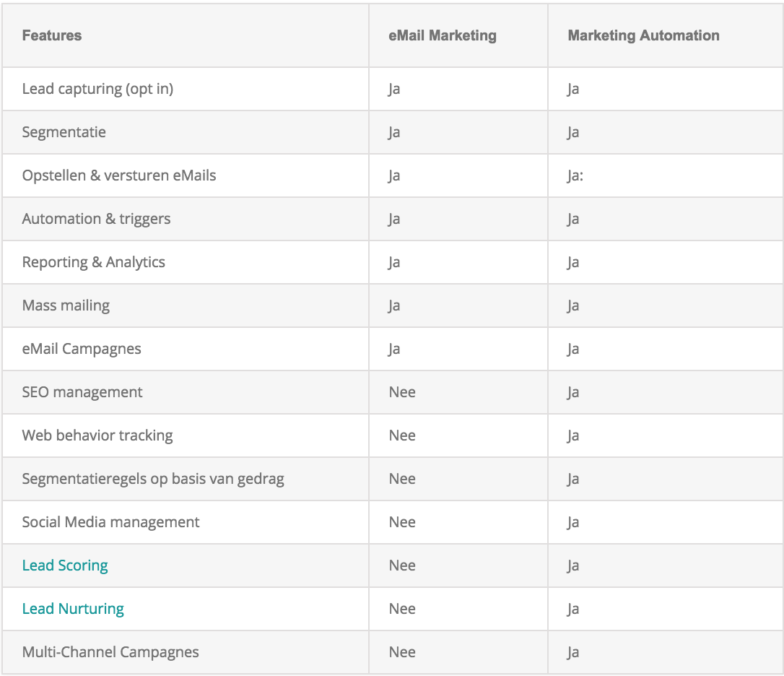Click the Features column header
The width and height of the screenshot is (784, 676).
pos(52,35)
